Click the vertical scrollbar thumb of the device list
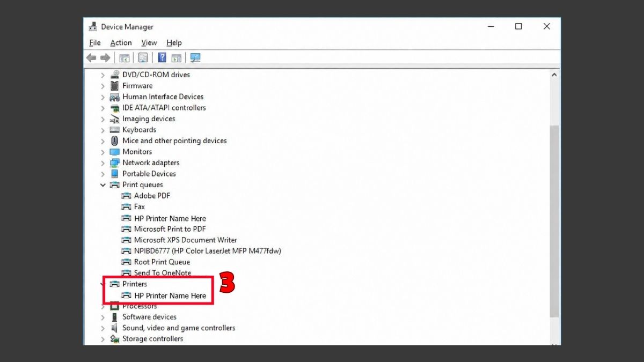 (554, 221)
